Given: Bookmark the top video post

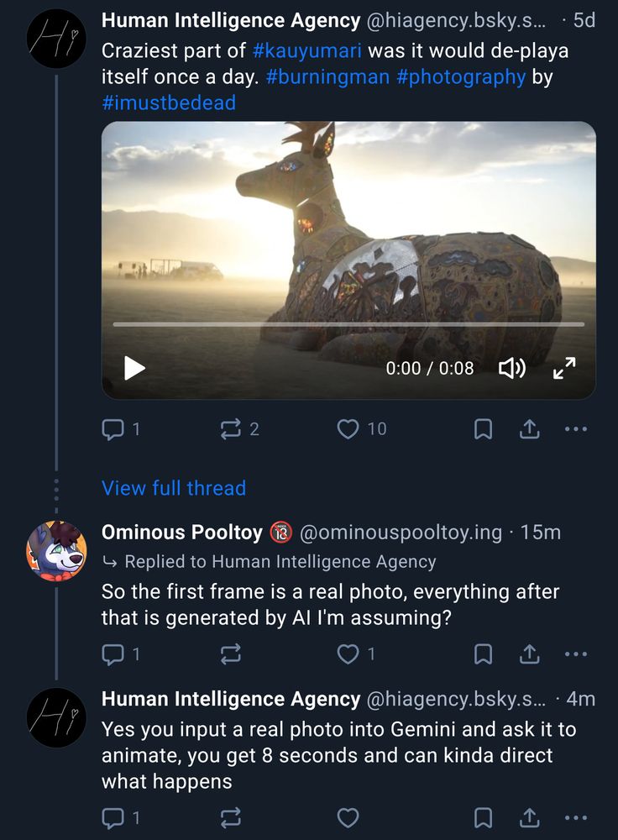Looking at the screenshot, I should (483, 429).
